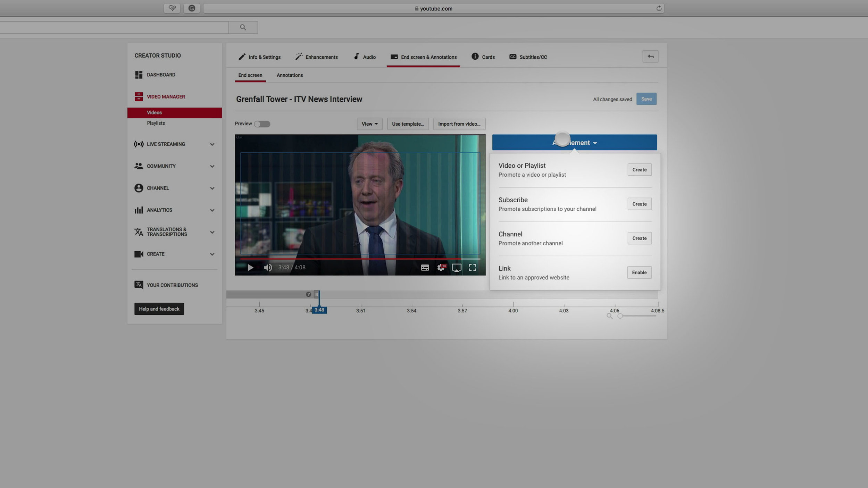868x488 pixels.
Task: Select the Annotations sub-tab
Action: [x=290, y=75]
